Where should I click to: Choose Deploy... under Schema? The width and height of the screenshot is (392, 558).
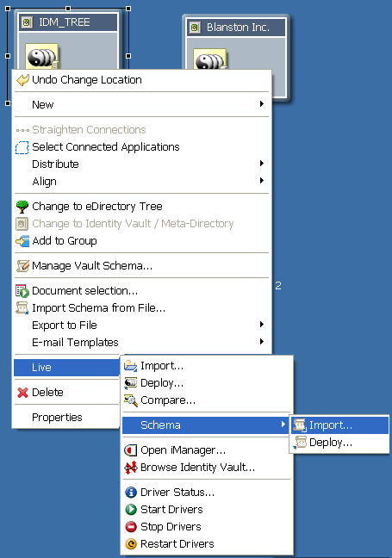[x=339, y=443]
